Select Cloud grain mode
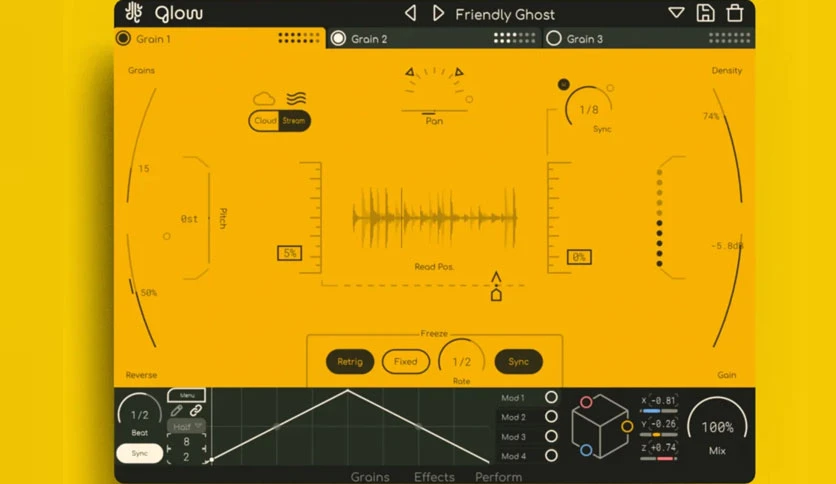The height and width of the screenshot is (484, 836). tap(264, 121)
